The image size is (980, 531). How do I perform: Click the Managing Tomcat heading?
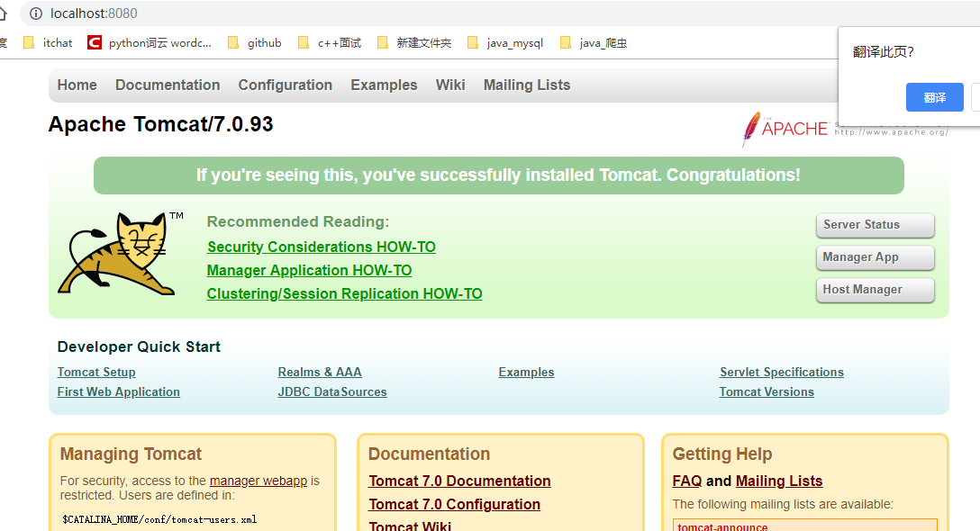131,454
